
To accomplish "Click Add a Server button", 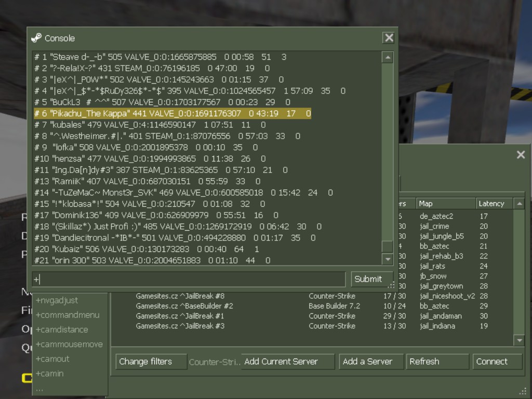I will click(x=371, y=362).
